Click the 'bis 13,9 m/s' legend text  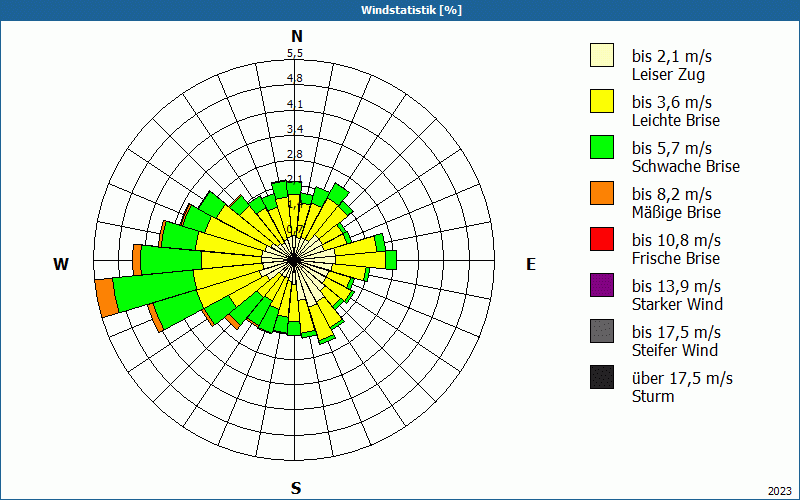676,286
